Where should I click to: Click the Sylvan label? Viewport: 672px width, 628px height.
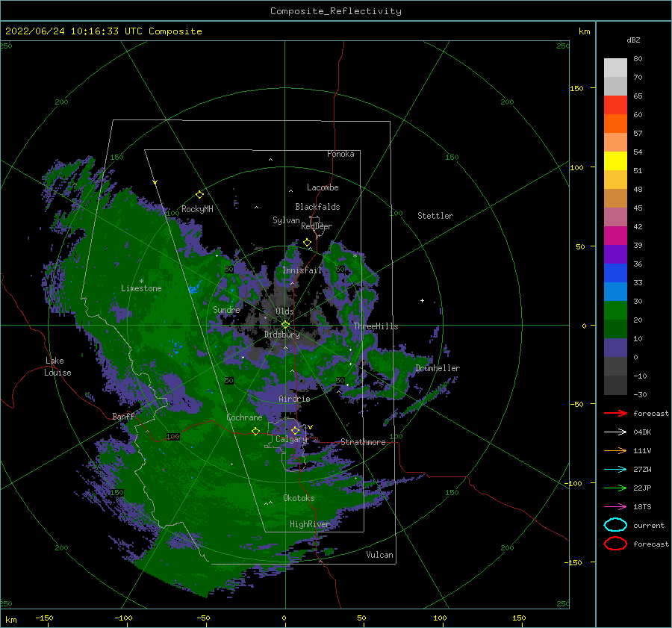pos(286,220)
